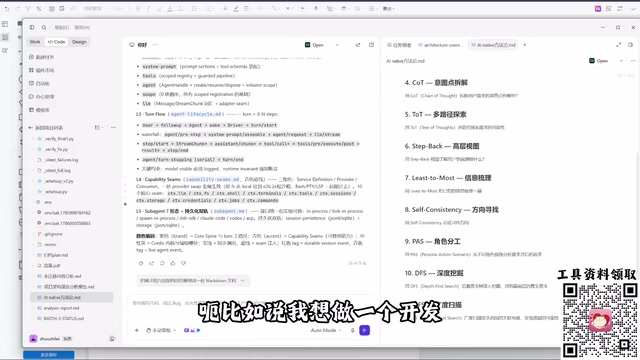
Task: Switch to the Work mode tab
Action: click(x=35, y=42)
